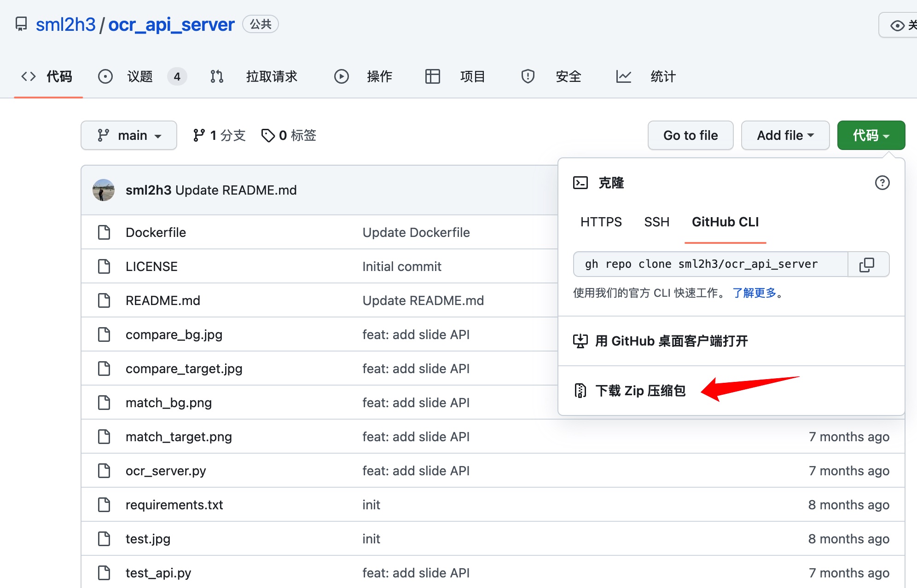Click the watch eye button at top right

(x=898, y=25)
